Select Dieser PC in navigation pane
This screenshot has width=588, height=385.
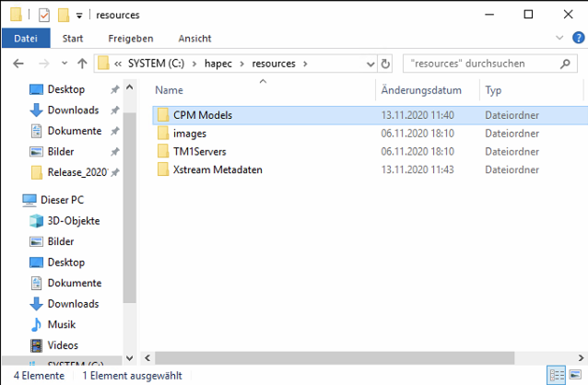click(x=62, y=200)
